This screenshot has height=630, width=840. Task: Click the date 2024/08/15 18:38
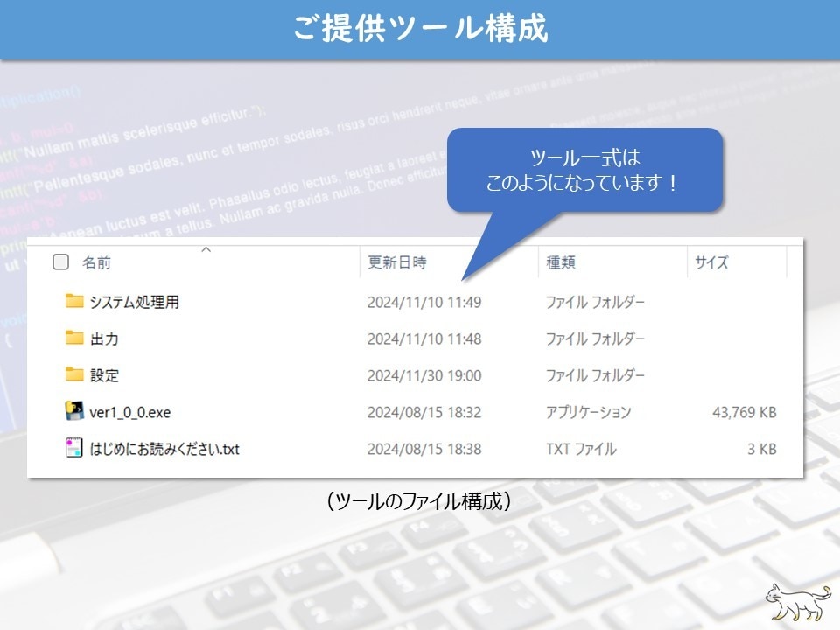(424, 449)
